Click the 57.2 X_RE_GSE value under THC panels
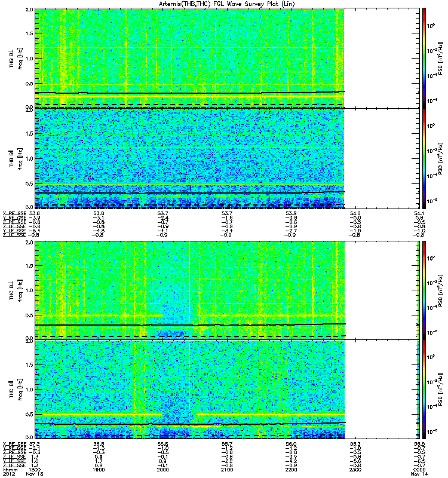 (35, 444)
